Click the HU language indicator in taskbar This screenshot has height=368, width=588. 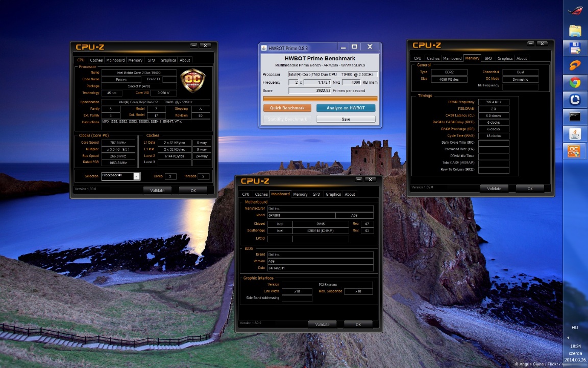pos(575,328)
